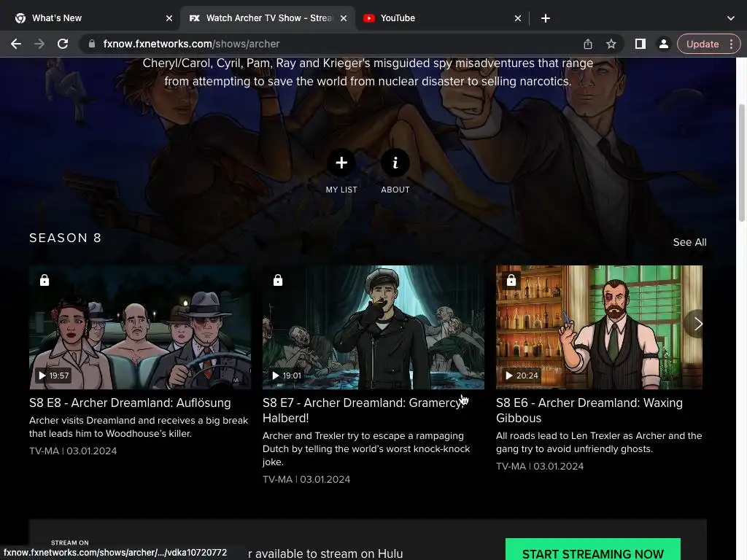Show next episodes with the carousel arrow

pos(698,324)
